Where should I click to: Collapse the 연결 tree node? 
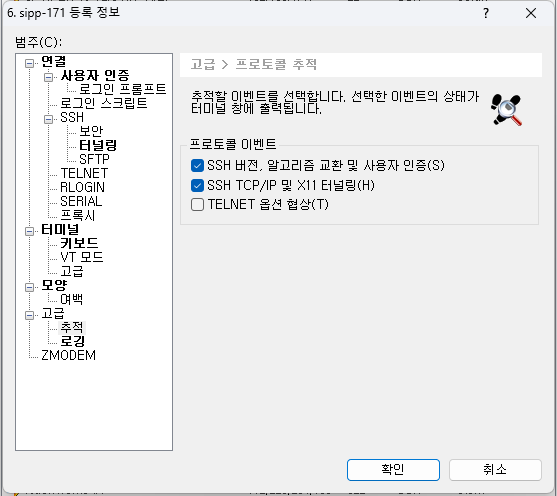pos(29,63)
